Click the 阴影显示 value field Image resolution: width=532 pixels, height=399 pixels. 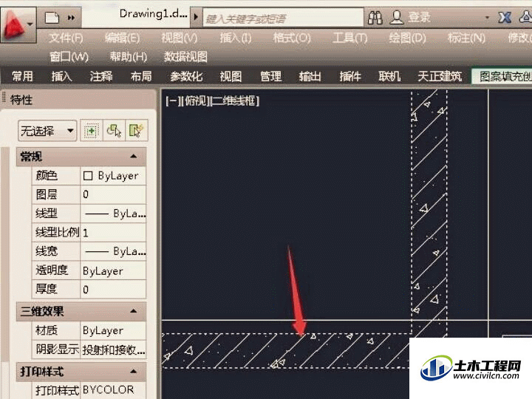(113, 349)
